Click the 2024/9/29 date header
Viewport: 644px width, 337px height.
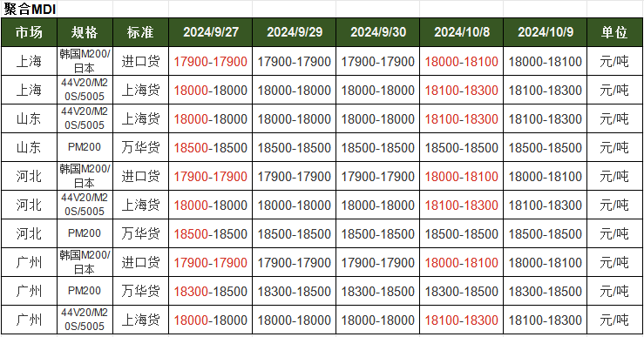click(295, 32)
